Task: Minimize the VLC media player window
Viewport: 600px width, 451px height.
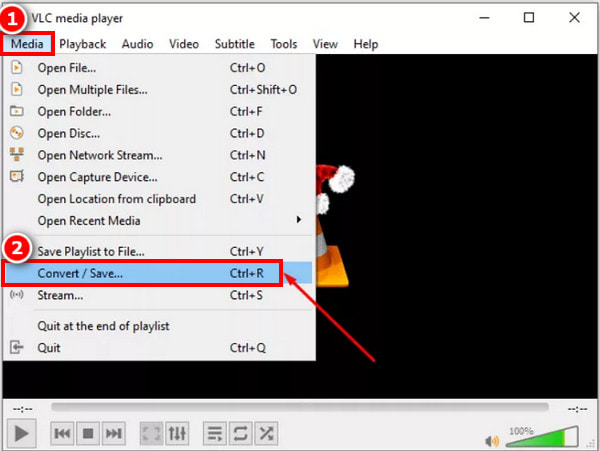Action: pyautogui.click(x=484, y=18)
